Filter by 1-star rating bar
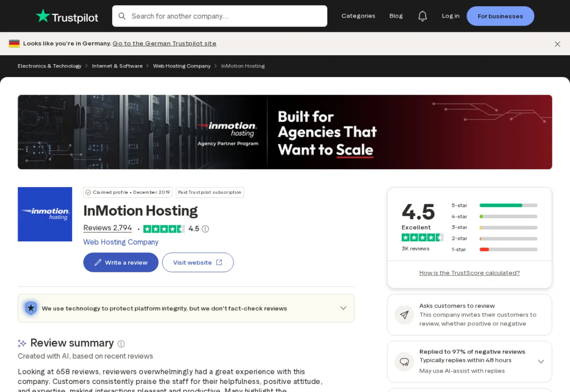The height and width of the screenshot is (392, 570). coord(494,249)
